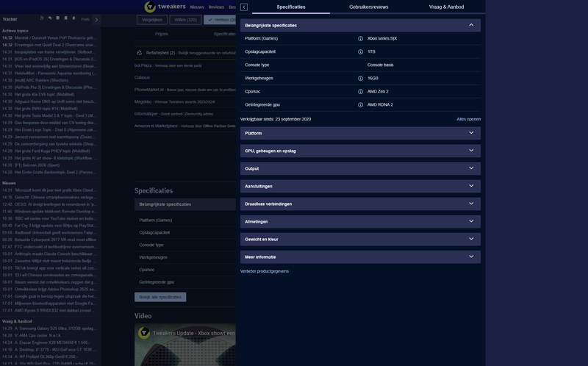Screen dimensions: 588x366
Task: Toggle the Hebben button
Action: (x=220, y=20)
